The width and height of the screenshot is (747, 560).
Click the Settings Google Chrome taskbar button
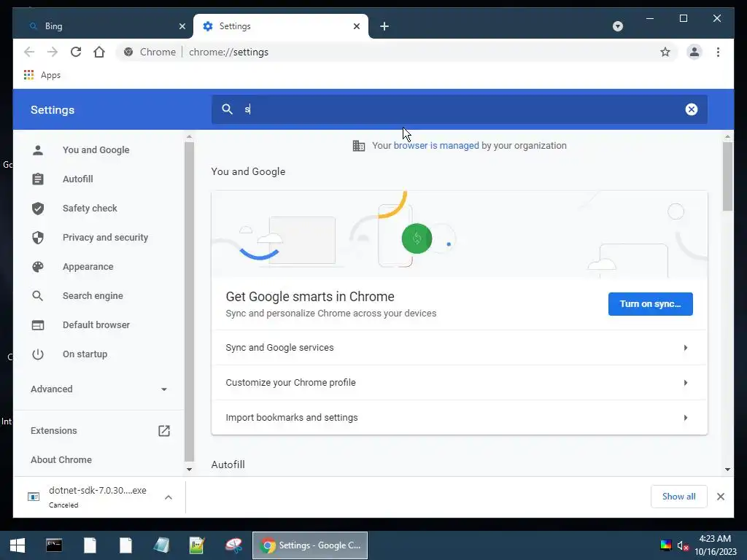point(309,545)
